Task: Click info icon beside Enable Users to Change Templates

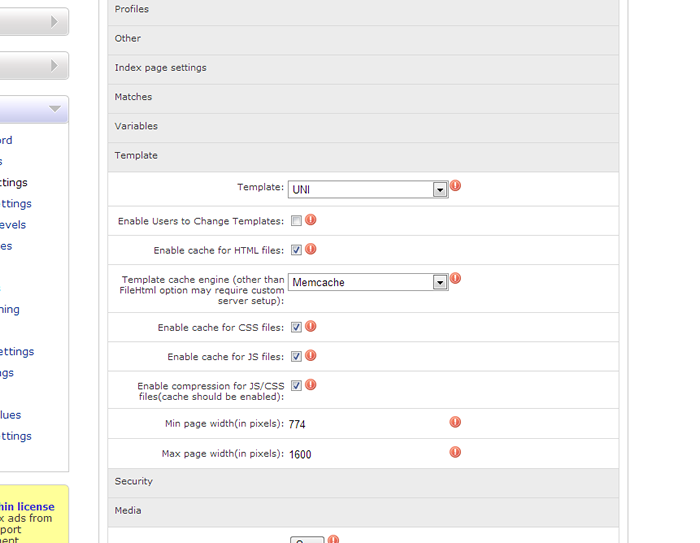Action: pos(310,220)
